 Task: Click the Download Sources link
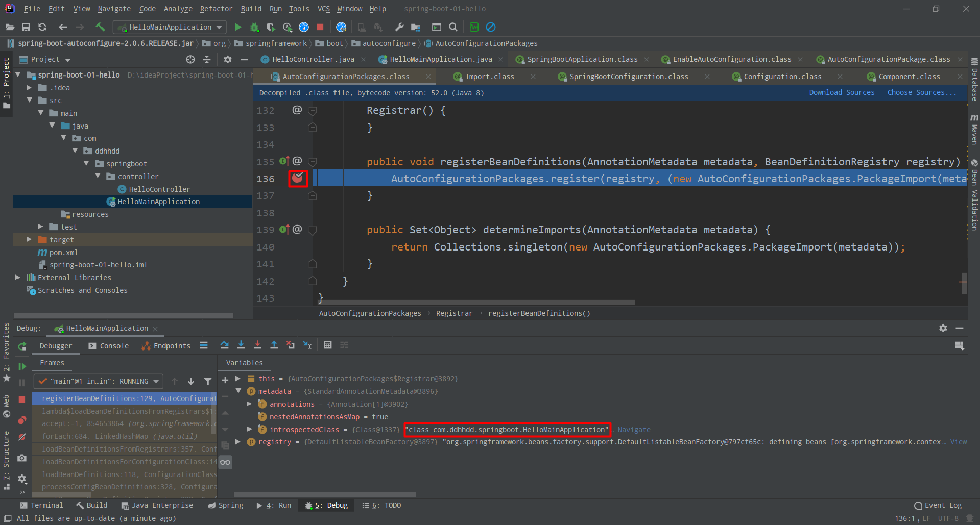point(842,92)
